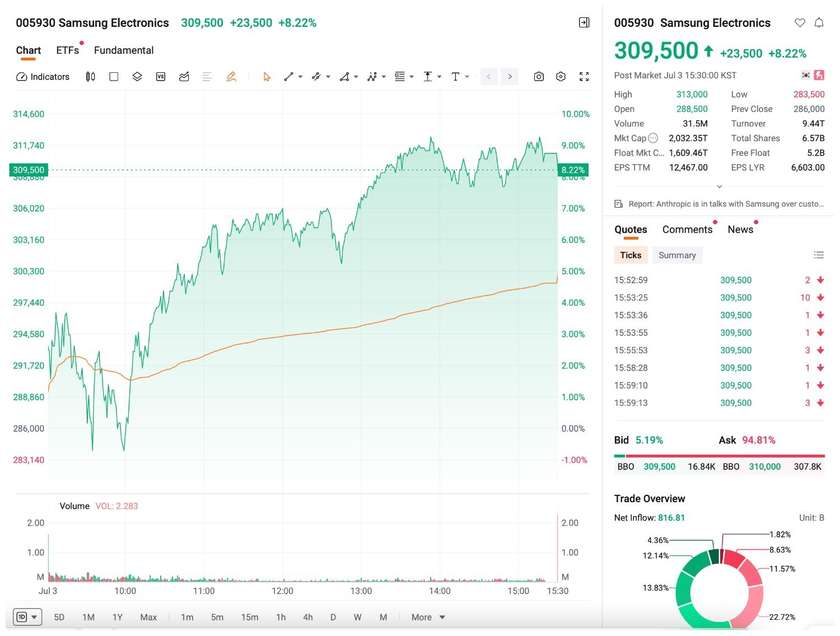Select the wave pattern drawing tool
The width and height of the screenshot is (840, 636).
tap(372, 77)
